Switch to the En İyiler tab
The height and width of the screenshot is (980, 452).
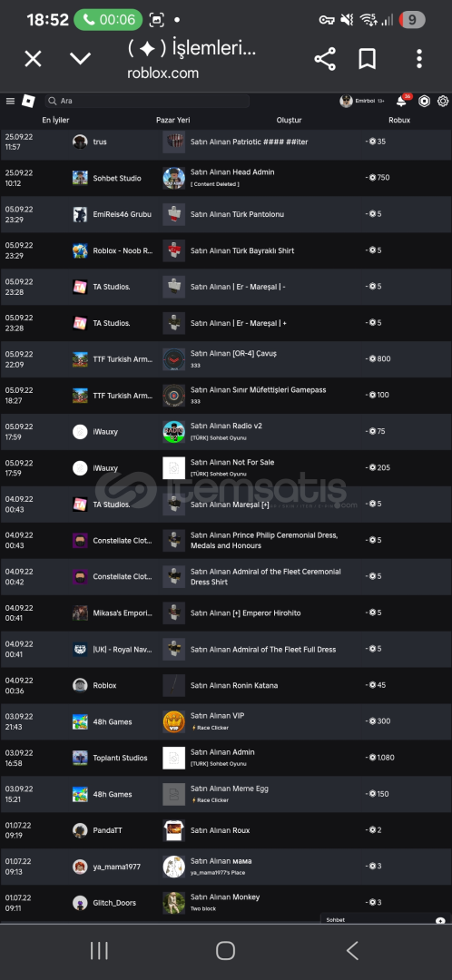point(55,120)
